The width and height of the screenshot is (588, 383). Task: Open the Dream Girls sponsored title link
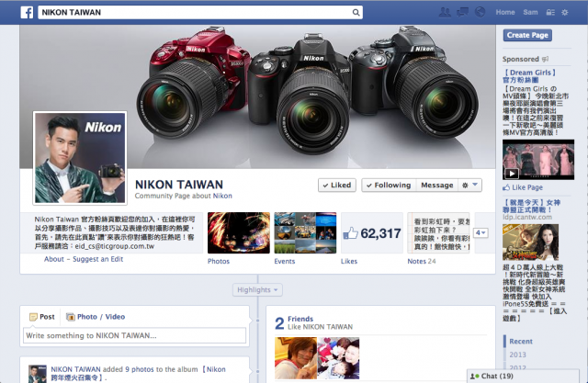coord(529,76)
